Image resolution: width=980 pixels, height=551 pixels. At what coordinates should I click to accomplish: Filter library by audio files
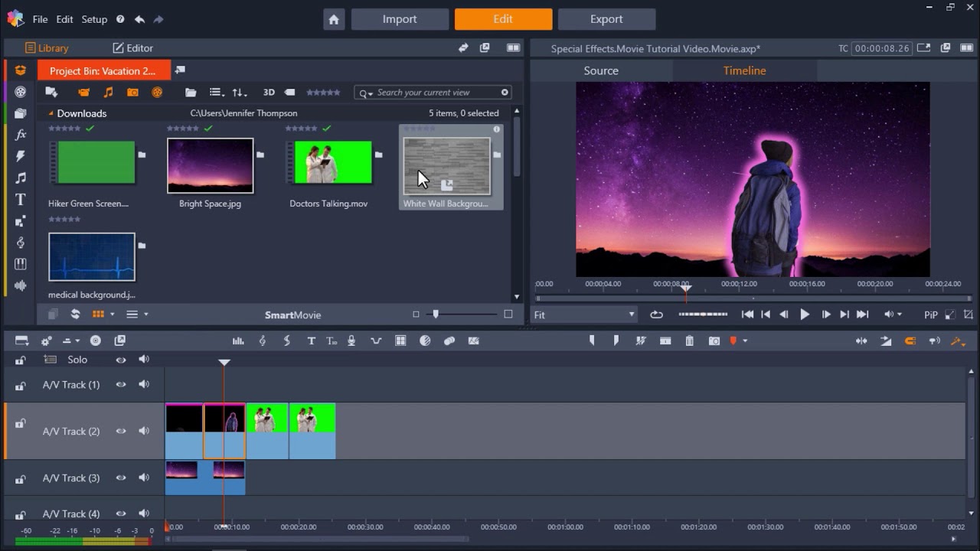(x=108, y=93)
